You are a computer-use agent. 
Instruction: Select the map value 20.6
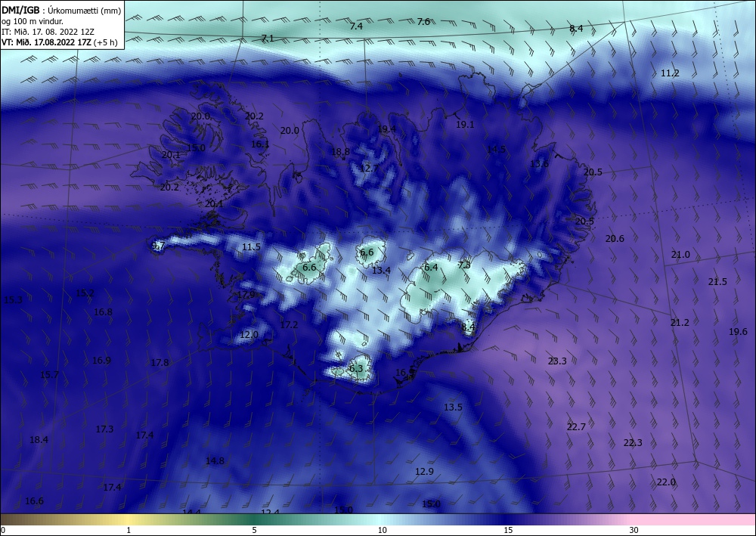pyautogui.click(x=615, y=239)
